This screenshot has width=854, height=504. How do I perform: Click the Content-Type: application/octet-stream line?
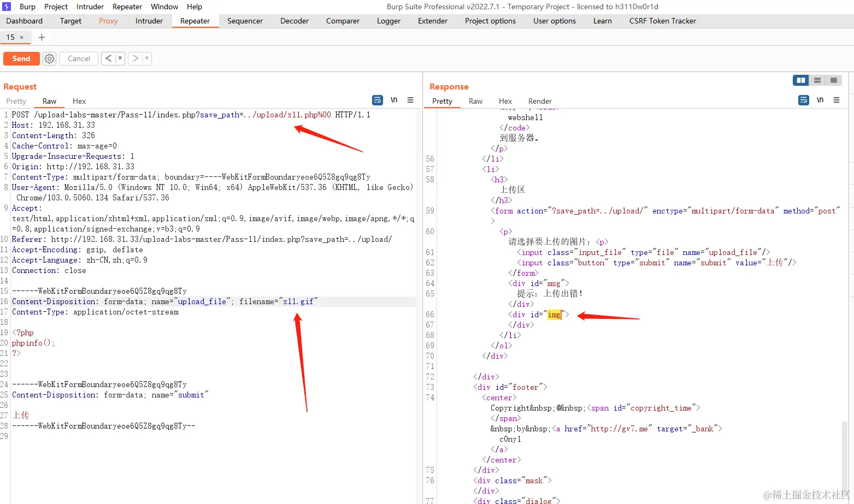tap(95, 312)
